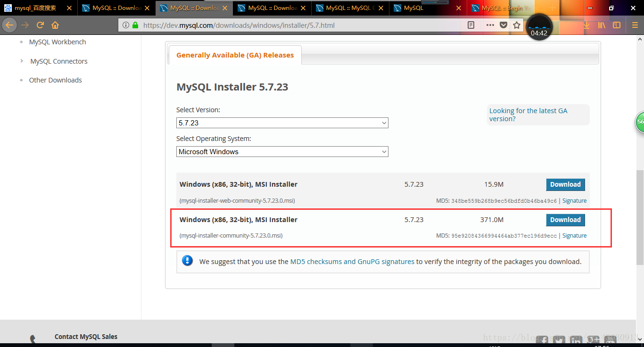Click filename mysql-installer-web-community-5.7.23.0.msi
This screenshot has height=347, width=644.
(237, 200)
